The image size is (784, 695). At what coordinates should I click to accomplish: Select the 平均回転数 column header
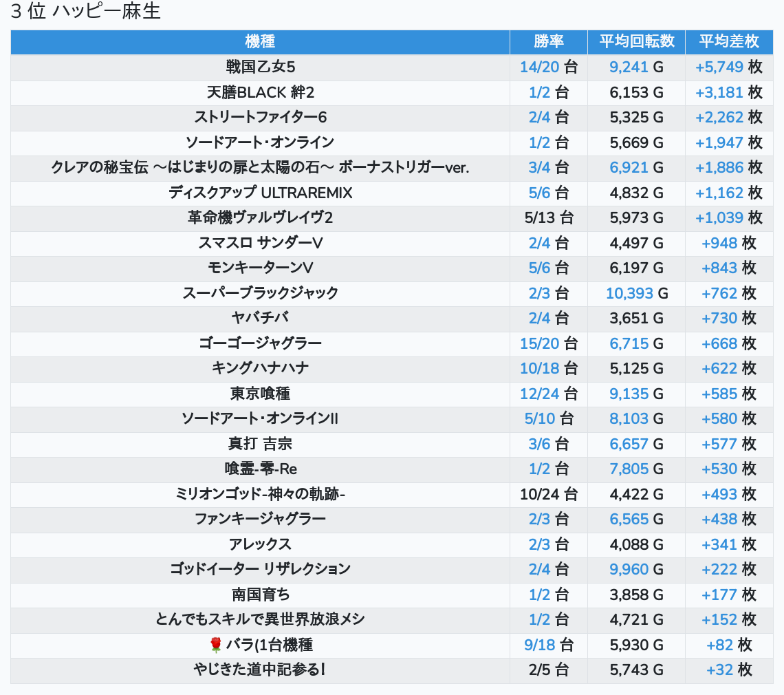(637, 41)
